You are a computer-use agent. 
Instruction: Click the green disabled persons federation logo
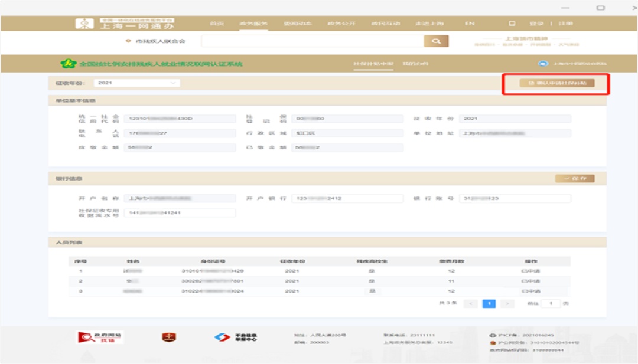click(x=70, y=64)
